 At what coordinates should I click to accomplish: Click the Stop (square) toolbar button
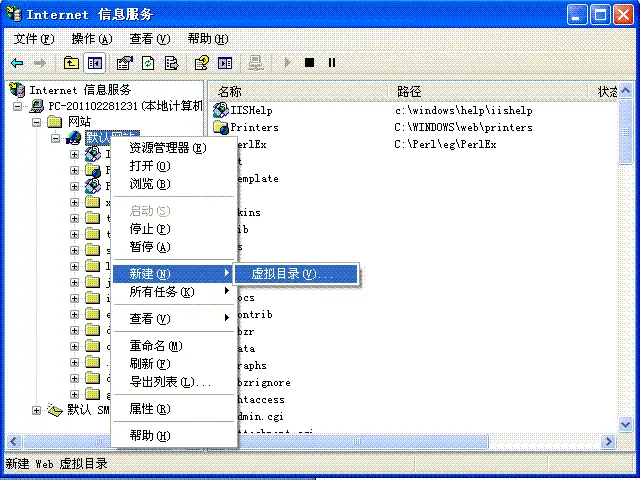tap(309, 63)
